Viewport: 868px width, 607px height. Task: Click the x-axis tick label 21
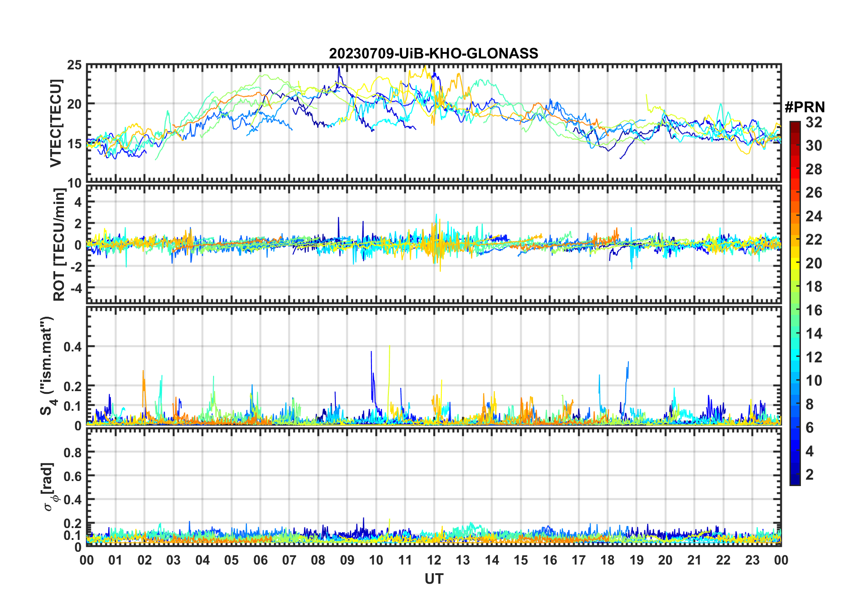click(694, 560)
